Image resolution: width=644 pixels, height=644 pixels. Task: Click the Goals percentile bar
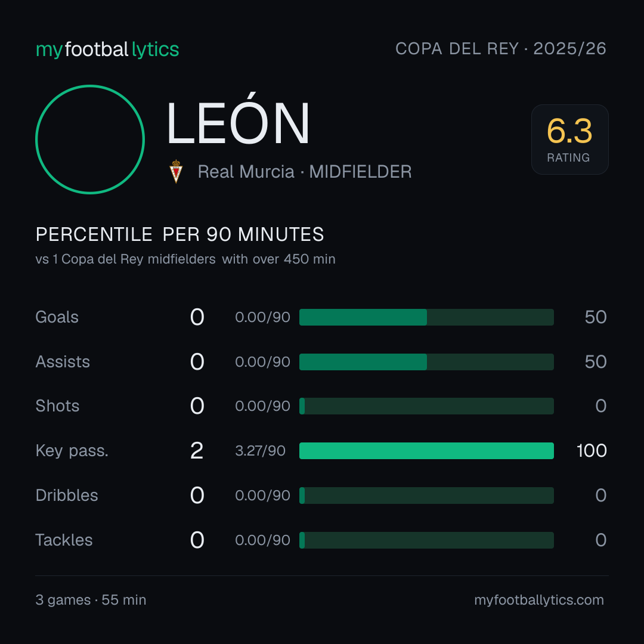pyautogui.click(x=426, y=317)
